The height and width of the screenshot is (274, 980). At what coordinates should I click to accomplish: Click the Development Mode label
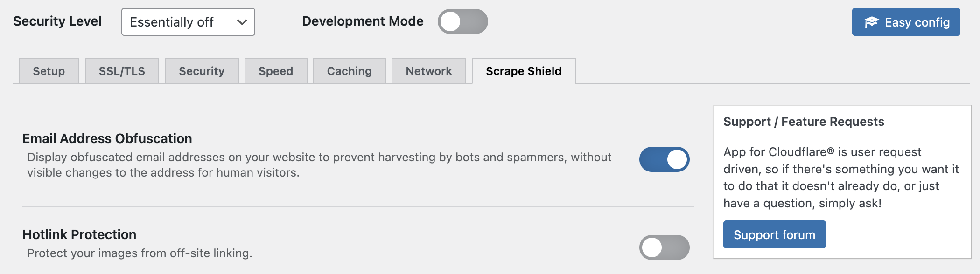pos(363,21)
